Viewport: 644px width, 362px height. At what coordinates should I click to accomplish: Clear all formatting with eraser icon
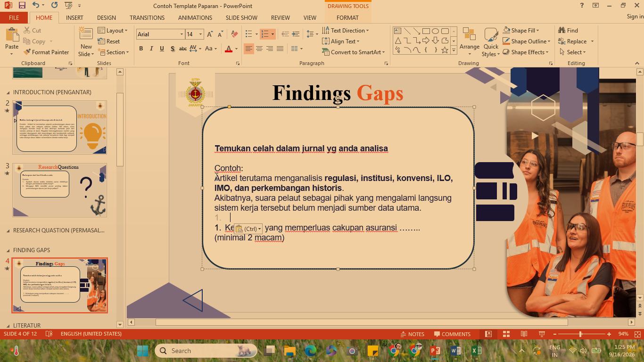point(234,34)
